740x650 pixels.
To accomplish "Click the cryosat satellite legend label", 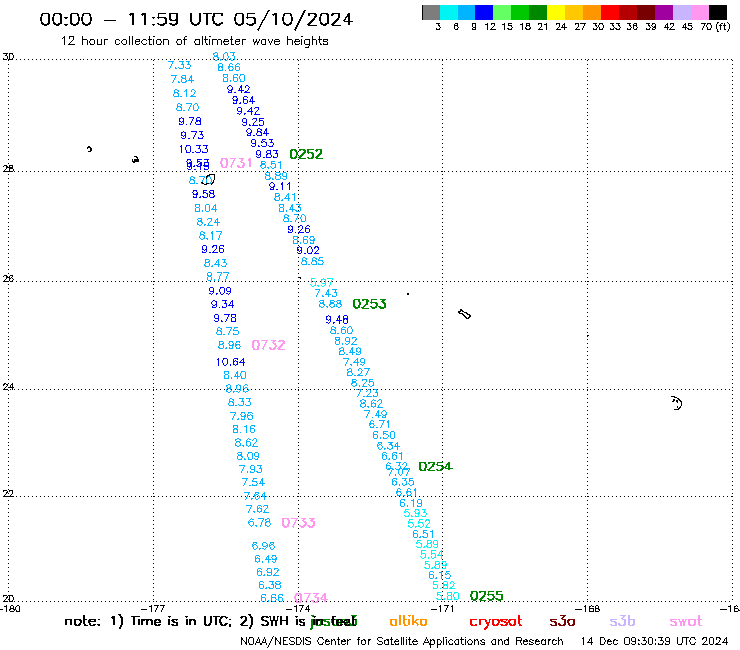I will click(x=496, y=622).
